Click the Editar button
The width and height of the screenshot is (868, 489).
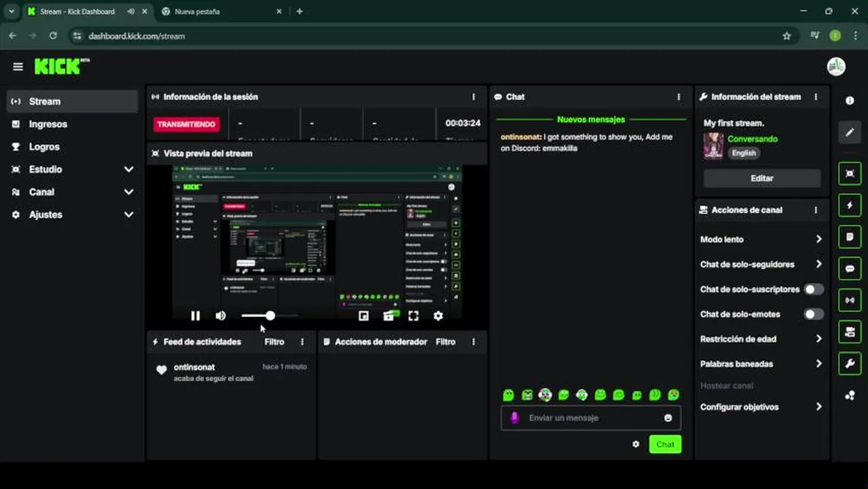(761, 178)
